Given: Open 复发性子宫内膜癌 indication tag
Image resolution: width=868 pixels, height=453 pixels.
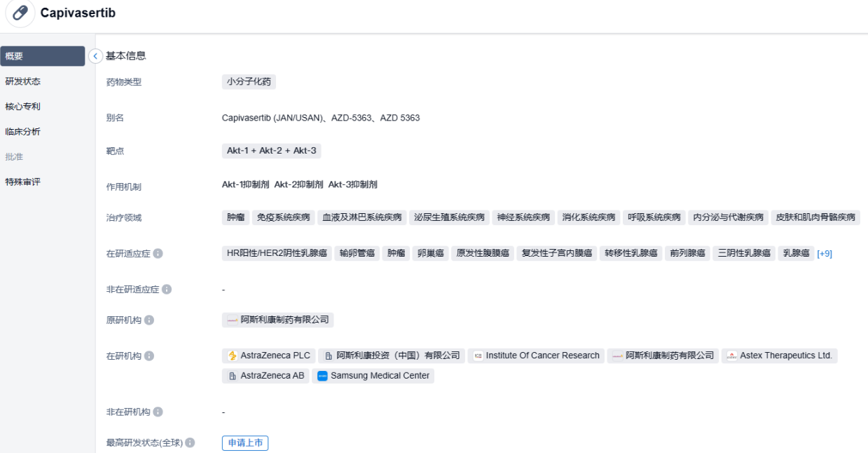Looking at the screenshot, I should [x=557, y=253].
